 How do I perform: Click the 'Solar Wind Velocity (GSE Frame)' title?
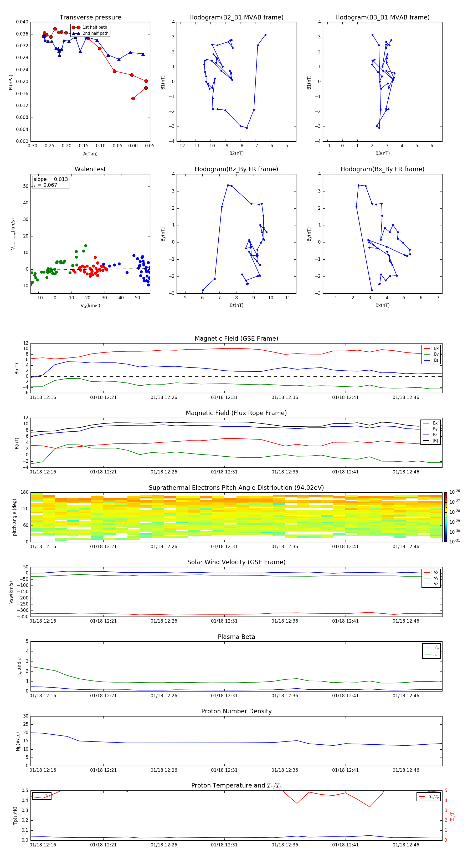(236, 562)
